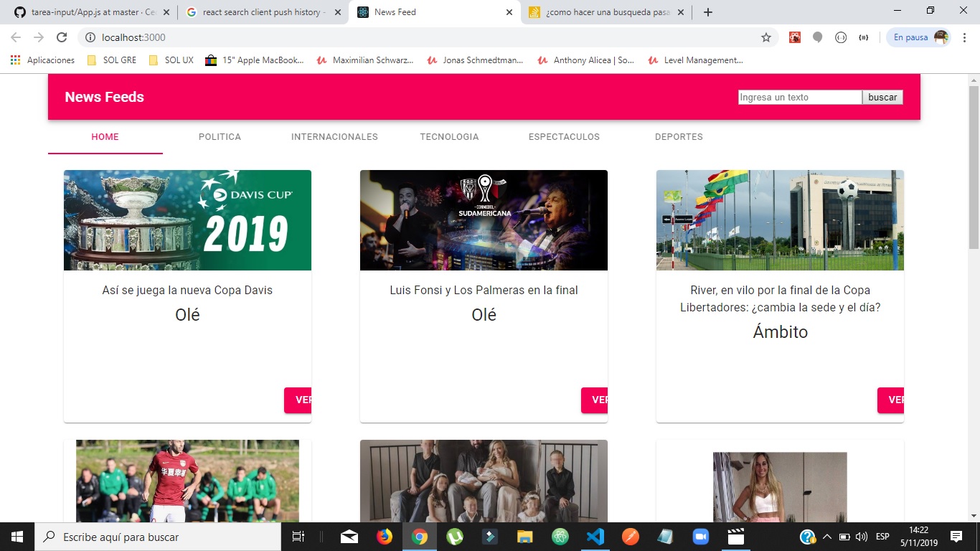This screenshot has width=980, height=551.
Task: Click the VER button on River card
Action: [x=890, y=400]
